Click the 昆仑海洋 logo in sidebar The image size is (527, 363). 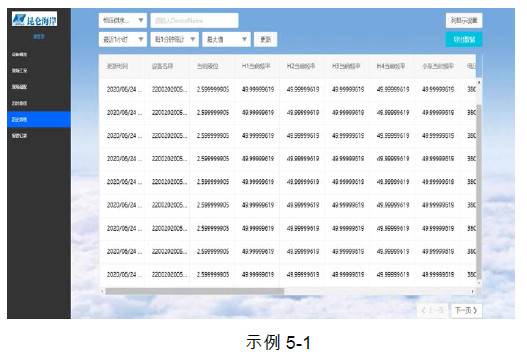click(x=34, y=19)
